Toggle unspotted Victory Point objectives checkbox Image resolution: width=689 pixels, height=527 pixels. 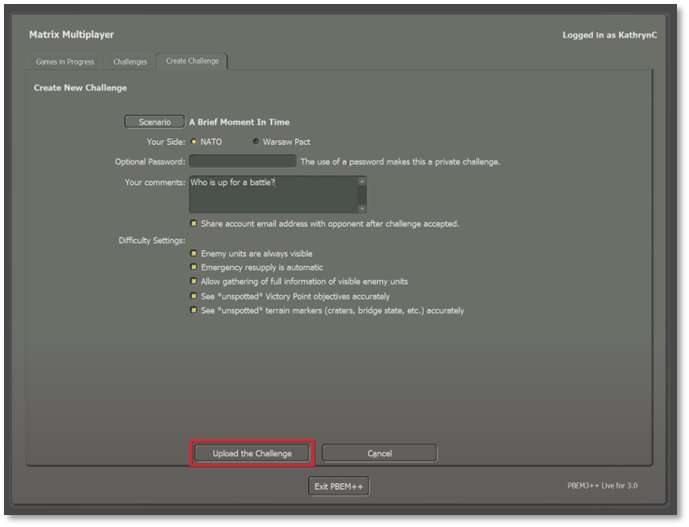click(194, 296)
